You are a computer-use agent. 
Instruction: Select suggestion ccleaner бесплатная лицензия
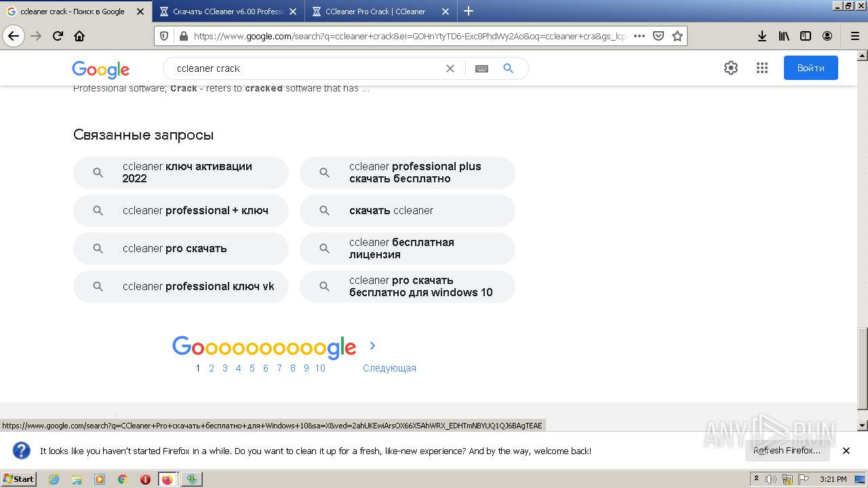pyautogui.click(x=408, y=249)
